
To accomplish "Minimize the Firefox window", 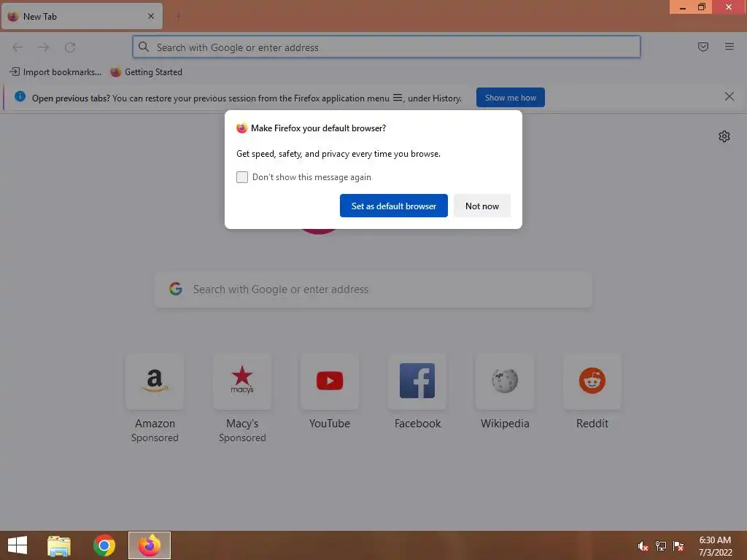I will click(682, 7).
